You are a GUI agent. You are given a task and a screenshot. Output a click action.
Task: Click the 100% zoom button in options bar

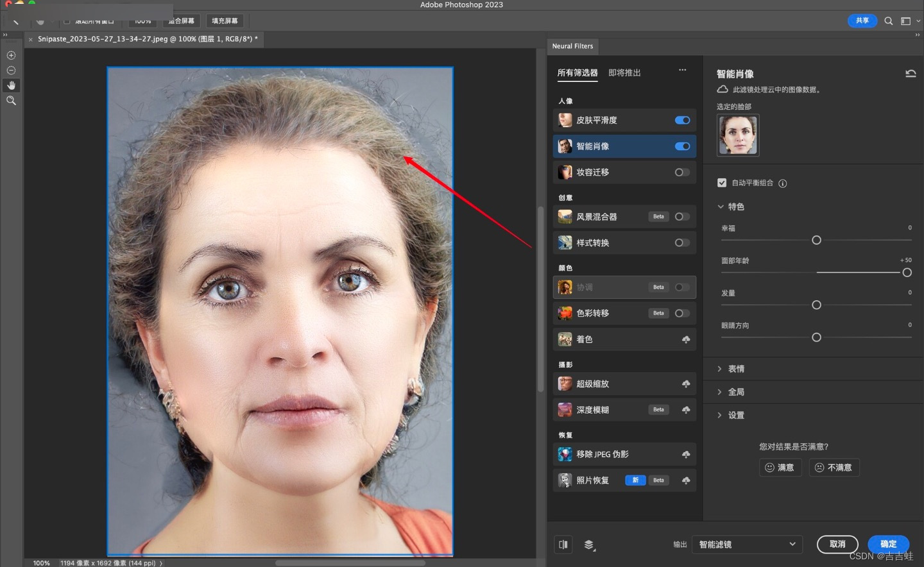click(x=142, y=21)
